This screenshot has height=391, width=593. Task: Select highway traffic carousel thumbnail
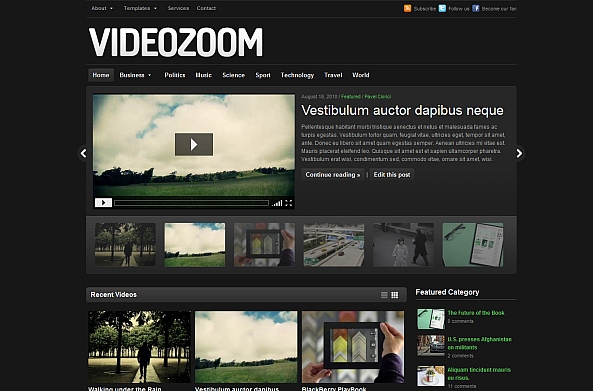(334, 244)
